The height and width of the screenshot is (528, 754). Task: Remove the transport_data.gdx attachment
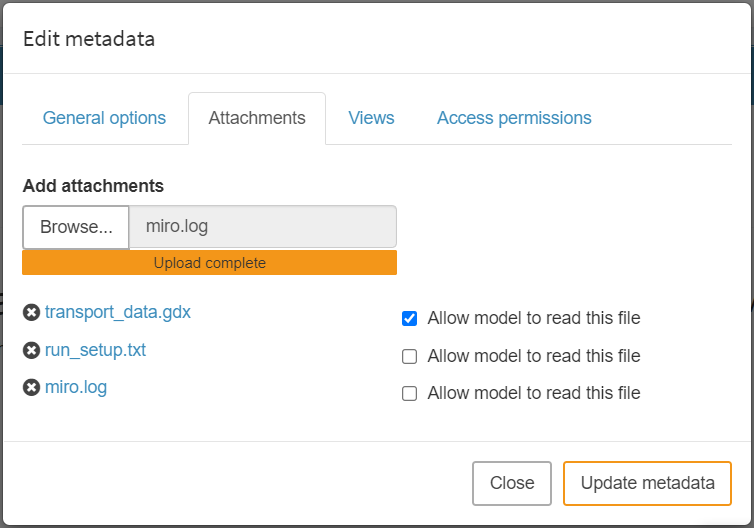[x=32, y=313]
